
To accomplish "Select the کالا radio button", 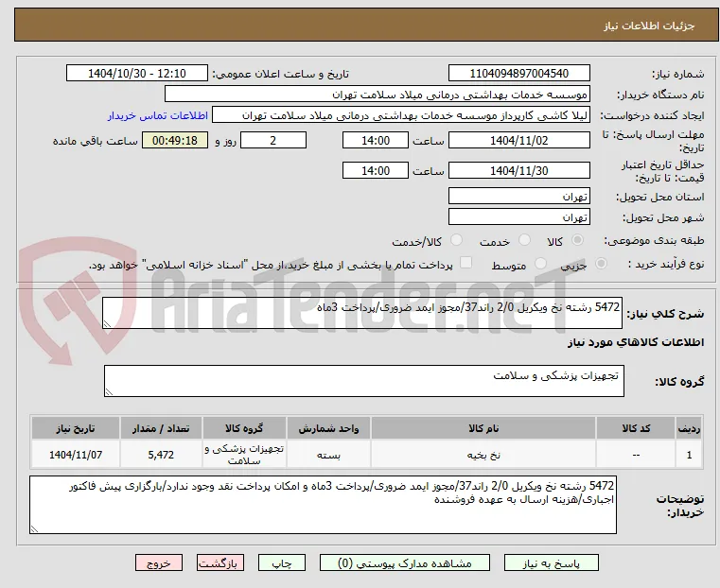I will [x=578, y=240].
